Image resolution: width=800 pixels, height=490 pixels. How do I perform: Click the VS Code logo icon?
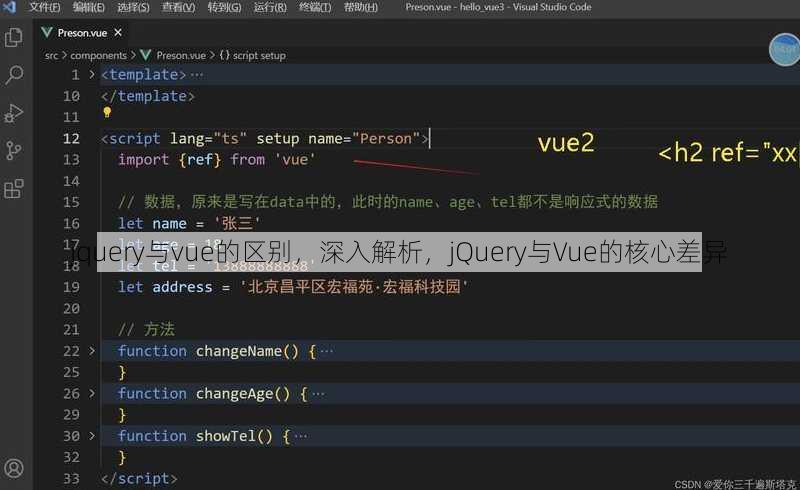click(x=9, y=7)
